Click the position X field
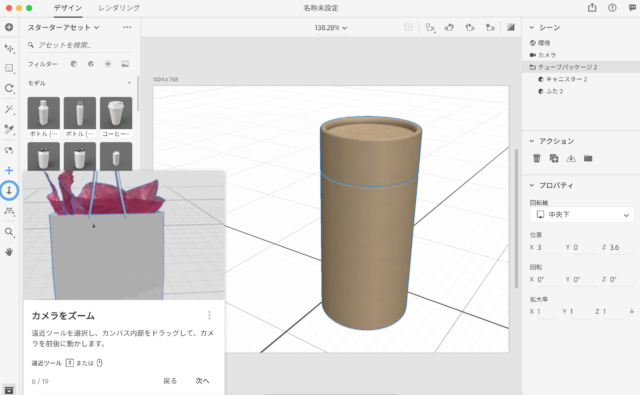Image resolution: width=640 pixels, height=395 pixels. pos(549,247)
